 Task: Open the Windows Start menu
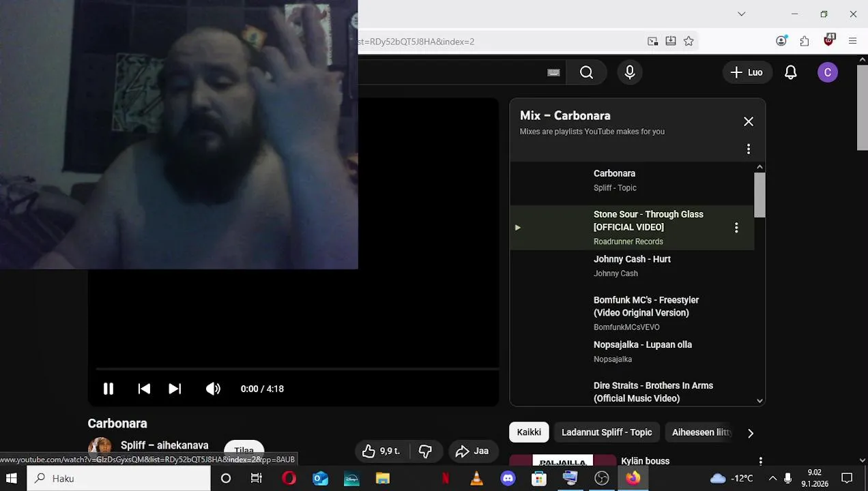tap(12, 478)
